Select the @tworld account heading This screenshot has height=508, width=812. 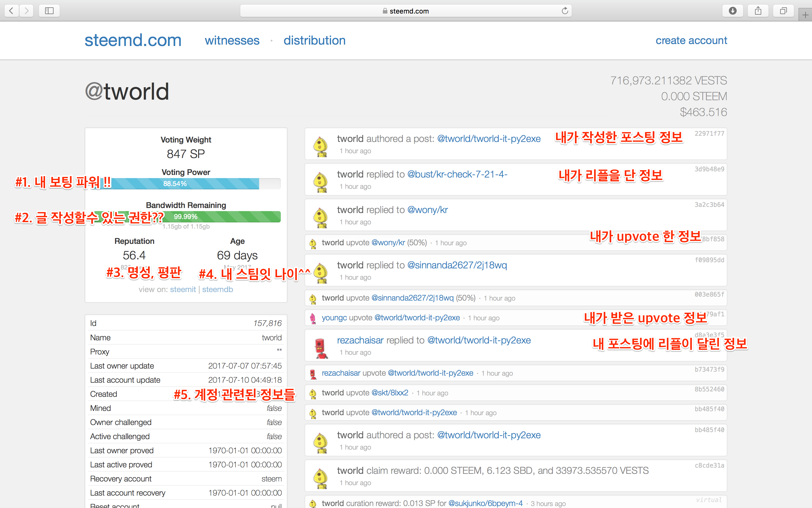[x=127, y=91]
